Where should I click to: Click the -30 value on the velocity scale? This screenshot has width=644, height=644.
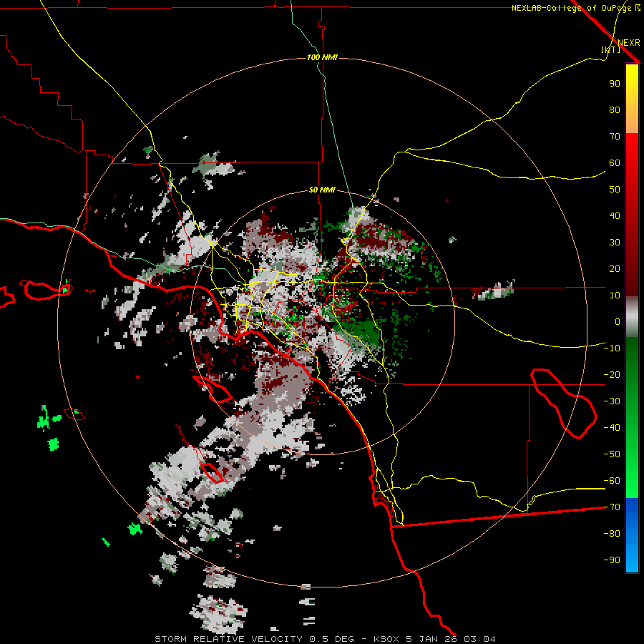612,401
